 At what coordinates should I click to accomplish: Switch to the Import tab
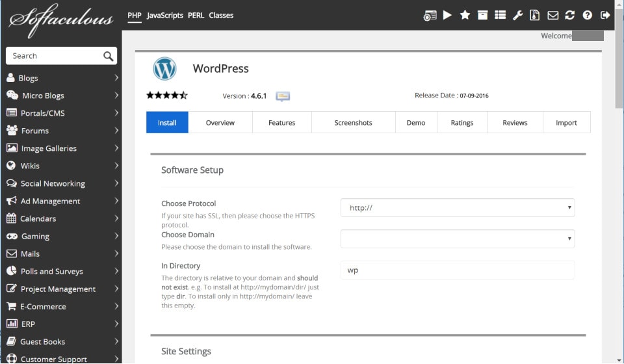pyautogui.click(x=566, y=123)
